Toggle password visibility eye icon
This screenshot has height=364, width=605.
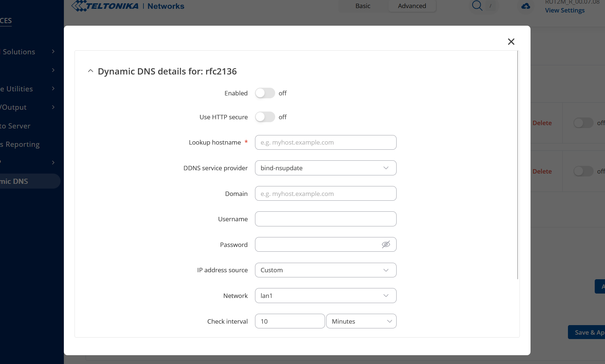click(x=386, y=245)
